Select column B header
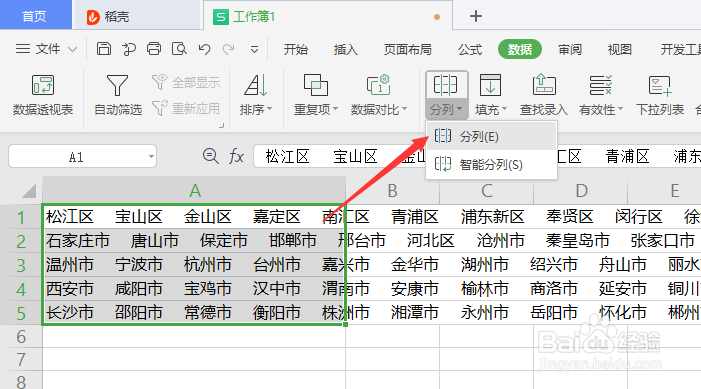The height and width of the screenshot is (389, 701). pos(392,191)
